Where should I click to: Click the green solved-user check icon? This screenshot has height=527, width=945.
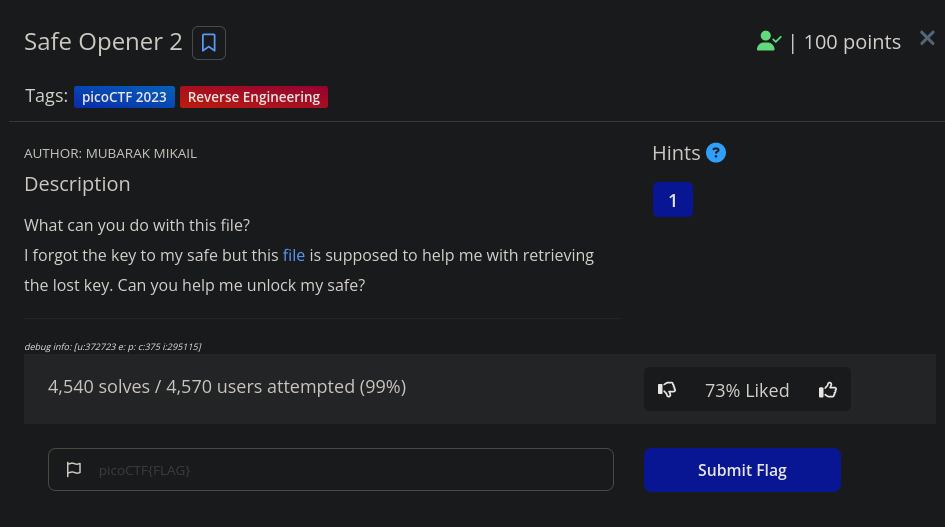[768, 42]
